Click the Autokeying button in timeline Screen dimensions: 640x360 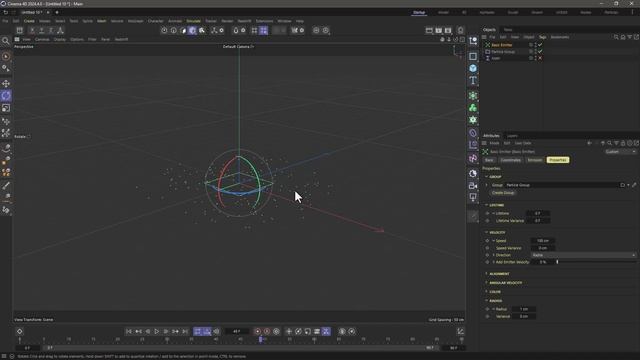coord(267,331)
